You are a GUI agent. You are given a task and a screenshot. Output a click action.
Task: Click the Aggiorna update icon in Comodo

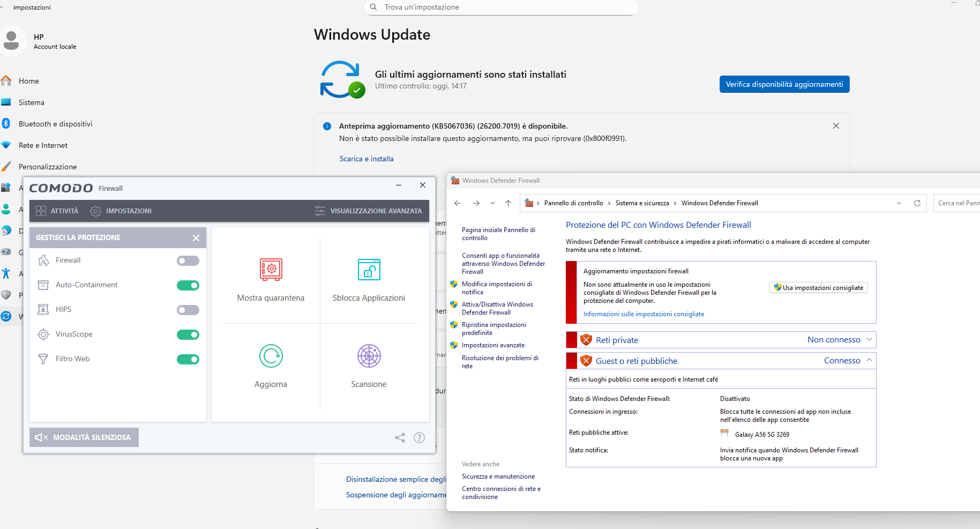271,356
